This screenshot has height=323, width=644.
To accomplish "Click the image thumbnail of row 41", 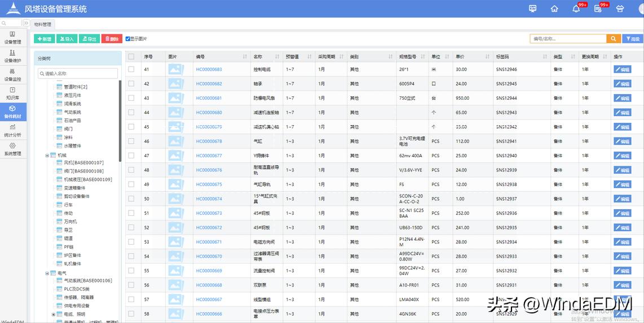I will 176,69.
